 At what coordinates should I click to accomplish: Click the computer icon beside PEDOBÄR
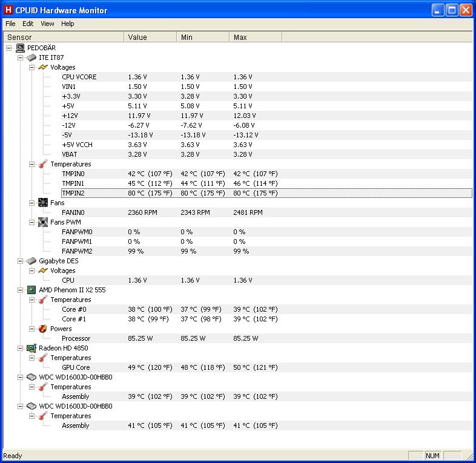[21, 48]
